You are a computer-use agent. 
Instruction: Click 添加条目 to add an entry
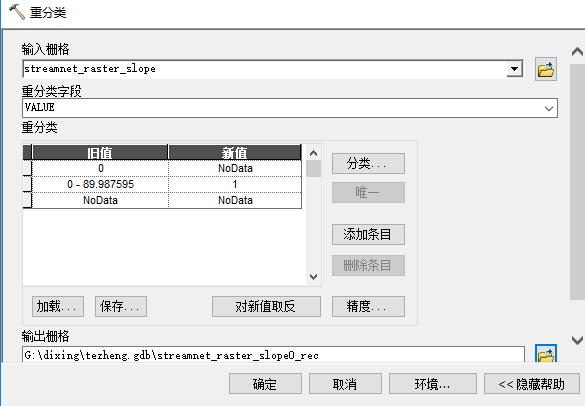[x=368, y=234]
